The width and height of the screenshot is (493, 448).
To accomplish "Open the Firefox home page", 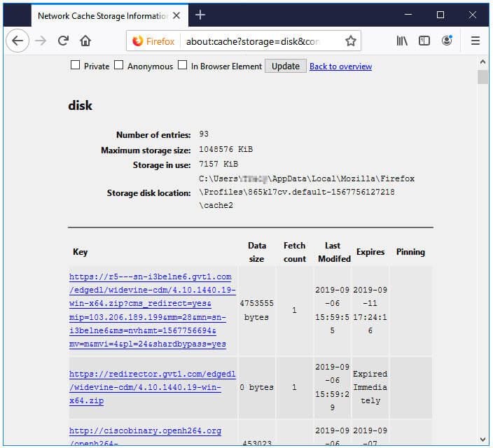I will [85, 41].
